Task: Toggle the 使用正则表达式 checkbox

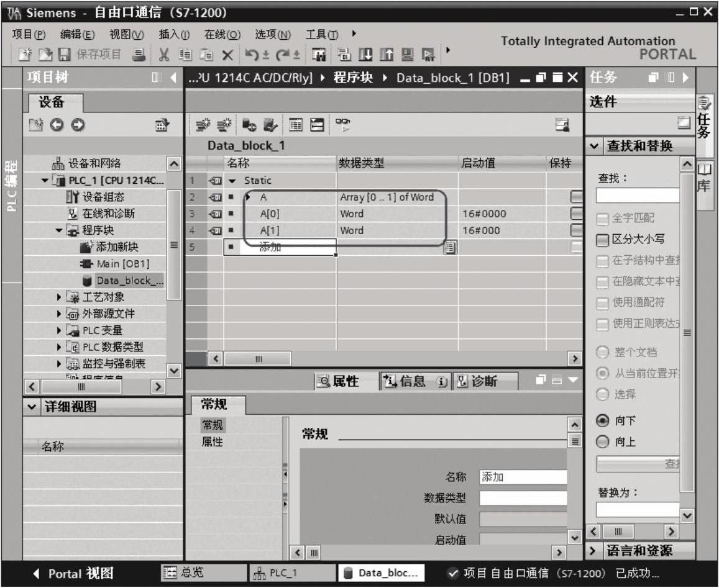Action: coord(602,324)
